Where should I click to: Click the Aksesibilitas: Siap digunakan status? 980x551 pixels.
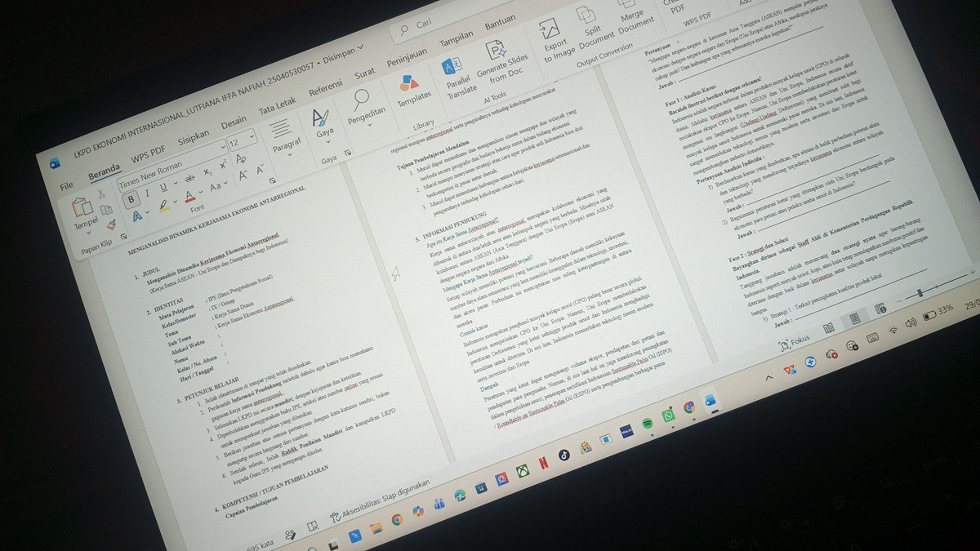tap(380, 499)
